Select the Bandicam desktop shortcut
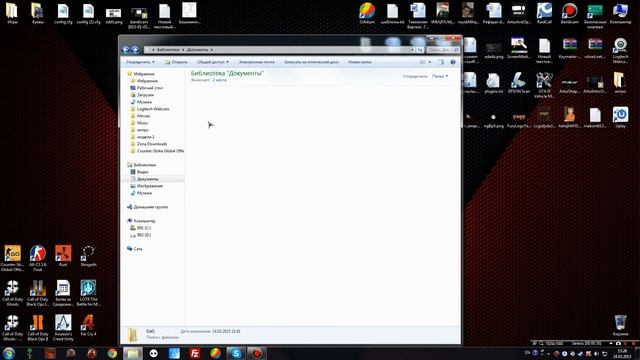Image resolution: width=640 pixels, height=360 pixels. tap(569, 13)
